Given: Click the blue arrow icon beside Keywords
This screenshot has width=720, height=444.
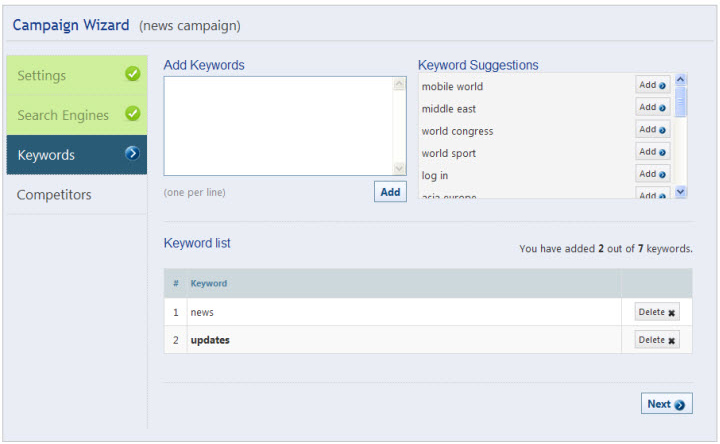Looking at the screenshot, I should point(132,154).
